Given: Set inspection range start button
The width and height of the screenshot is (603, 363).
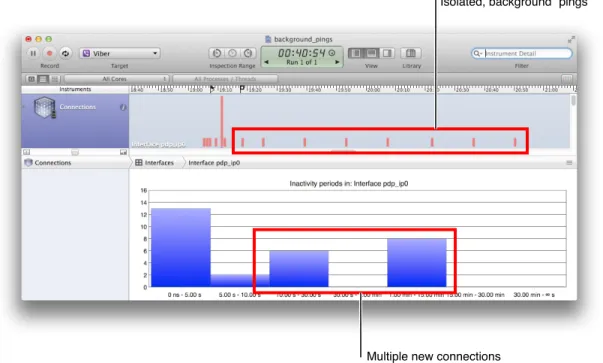Looking at the screenshot, I should coord(217,53).
